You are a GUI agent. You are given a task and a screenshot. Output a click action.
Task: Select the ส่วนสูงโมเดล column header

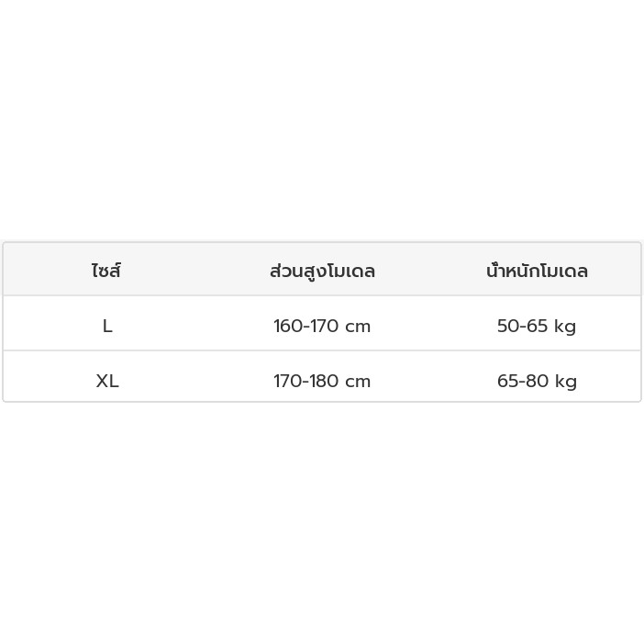[322, 271]
